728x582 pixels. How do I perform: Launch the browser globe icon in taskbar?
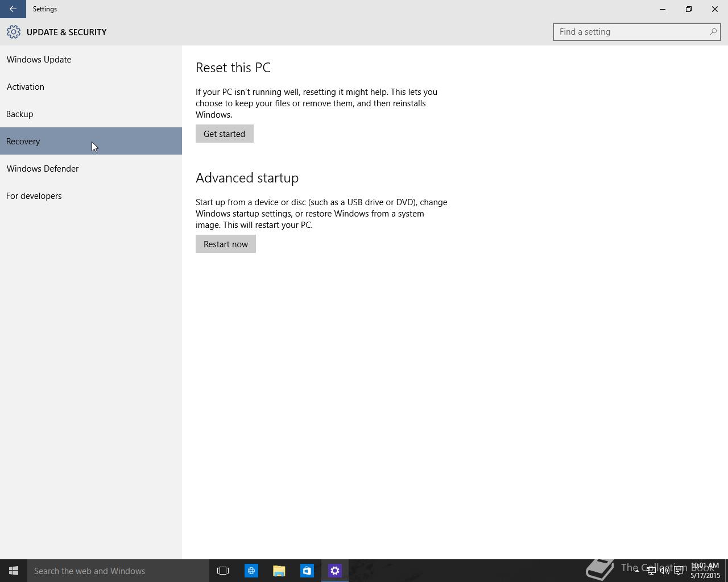(x=251, y=571)
